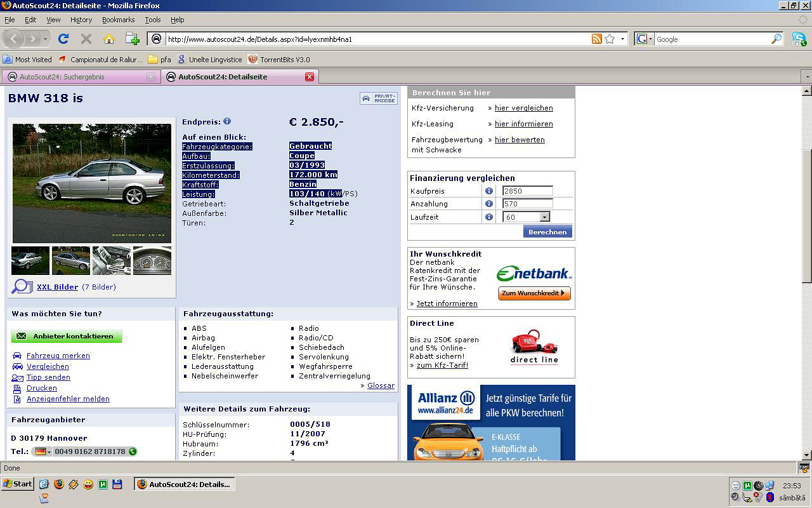Click the Jetzt informieren link

[447, 304]
